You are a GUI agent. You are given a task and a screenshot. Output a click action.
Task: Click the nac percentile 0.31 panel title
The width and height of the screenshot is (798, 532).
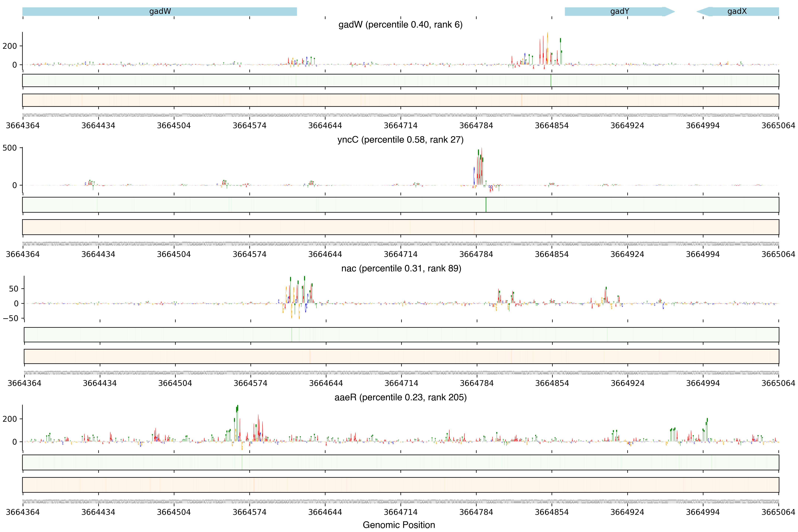pyautogui.click(x=401, y=268)
